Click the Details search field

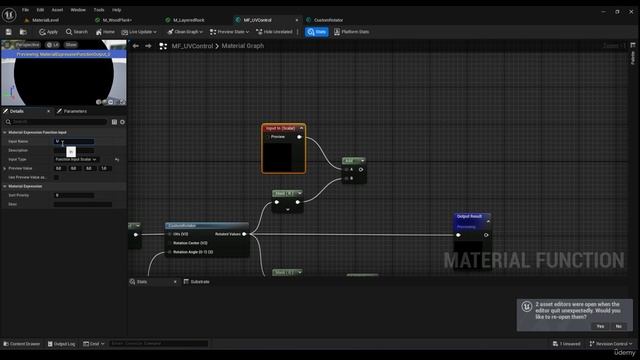click(x=56, y=122)
